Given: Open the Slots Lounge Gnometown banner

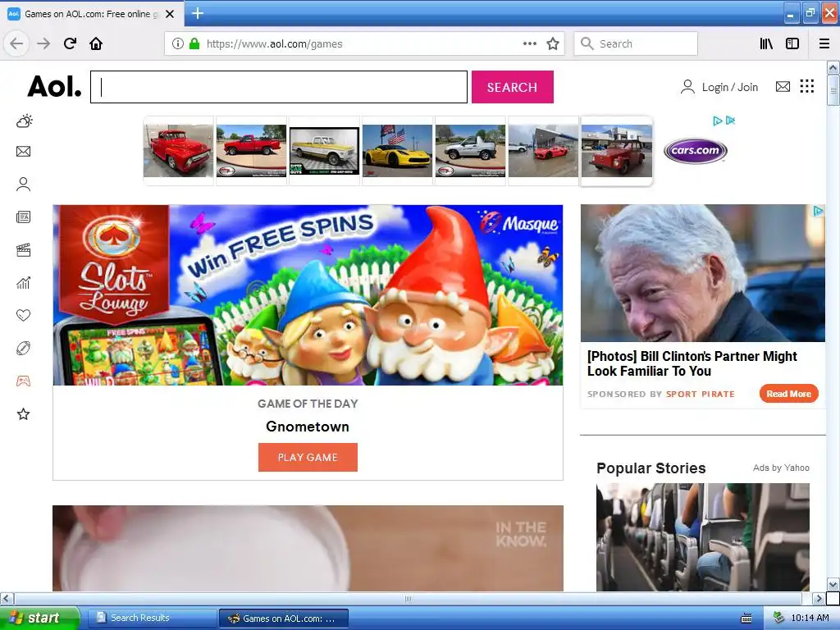Looking at the screenshot, I should [x=308, y=295].
